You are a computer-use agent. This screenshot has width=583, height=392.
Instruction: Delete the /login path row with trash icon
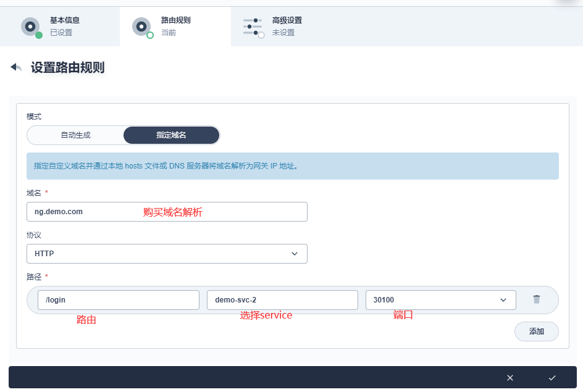[536, 299]
